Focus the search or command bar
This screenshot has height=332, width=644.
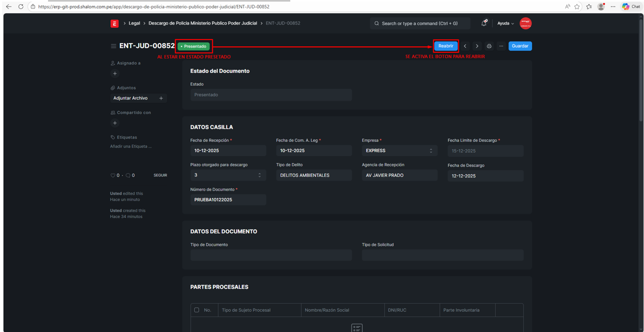pyautogui.click(x=420, y=23)
